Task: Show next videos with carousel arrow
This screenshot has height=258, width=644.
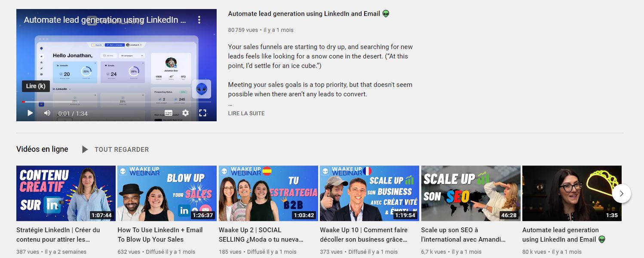Action: coord(622,193)
